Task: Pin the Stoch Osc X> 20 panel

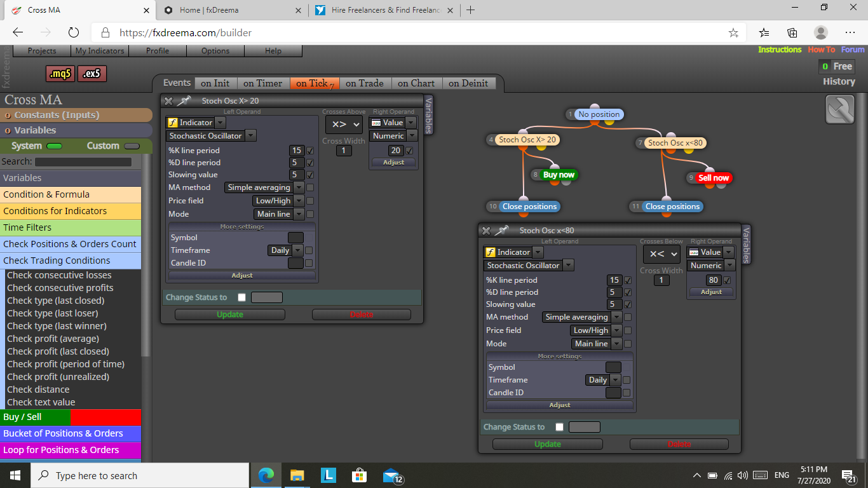Action: coord(184,100)
